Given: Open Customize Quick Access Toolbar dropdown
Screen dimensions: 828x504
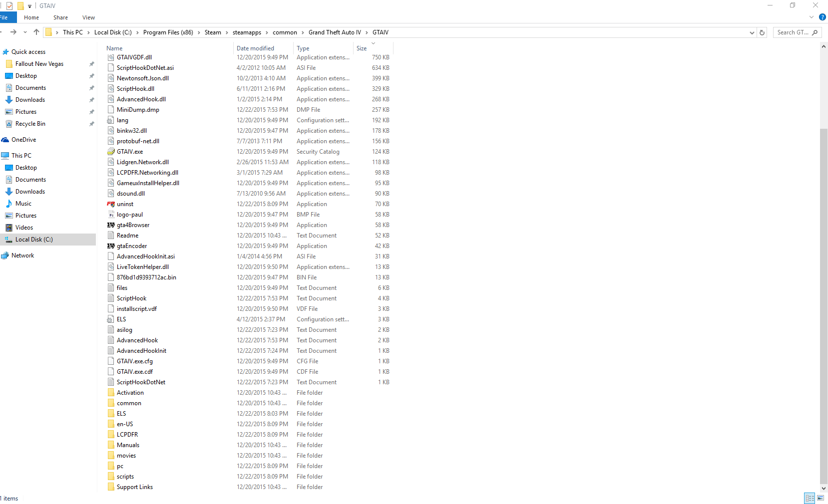Looking at the screenshot, I should coord(29,6).
